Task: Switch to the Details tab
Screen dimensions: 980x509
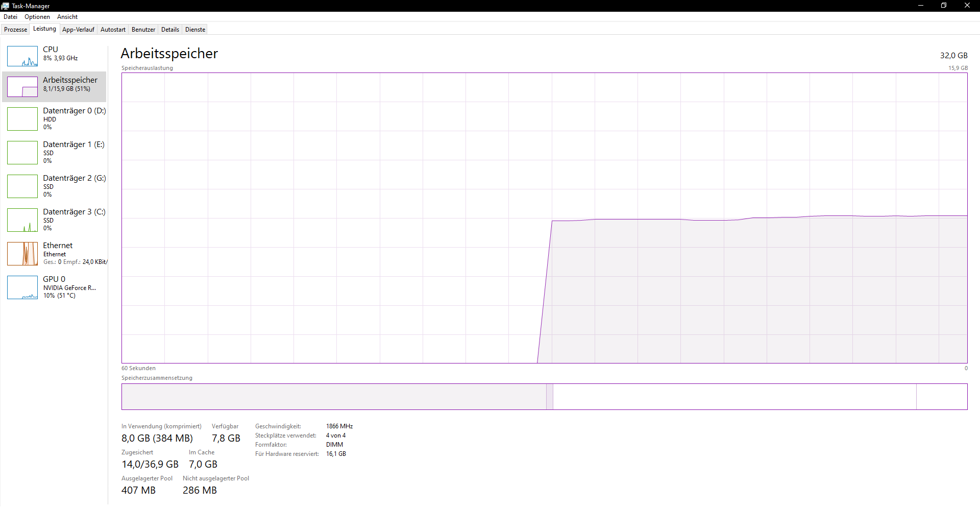Action: (x=170, y=29)
